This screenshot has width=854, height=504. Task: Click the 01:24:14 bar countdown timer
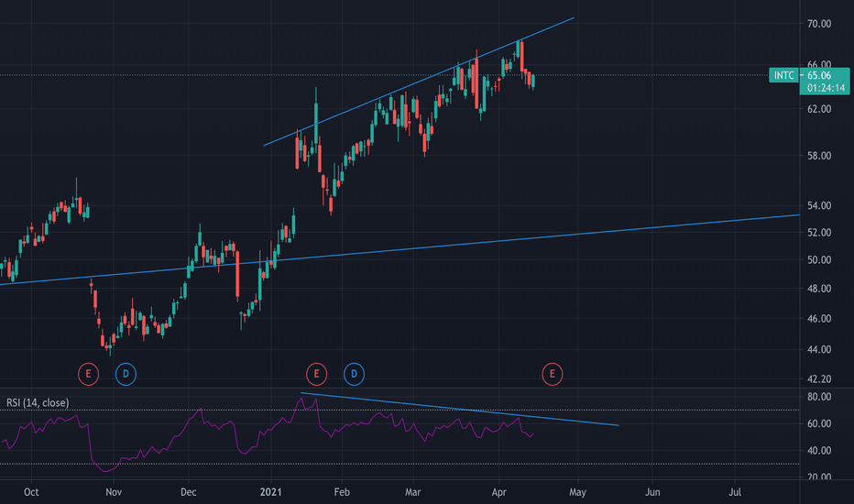click(827, 88)
